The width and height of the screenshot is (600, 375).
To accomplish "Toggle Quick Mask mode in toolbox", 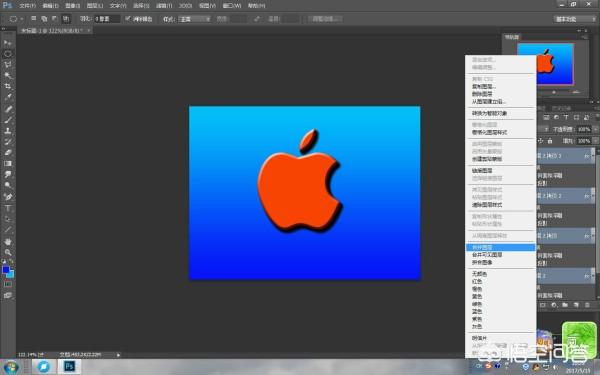I will (x=8, y=284).
